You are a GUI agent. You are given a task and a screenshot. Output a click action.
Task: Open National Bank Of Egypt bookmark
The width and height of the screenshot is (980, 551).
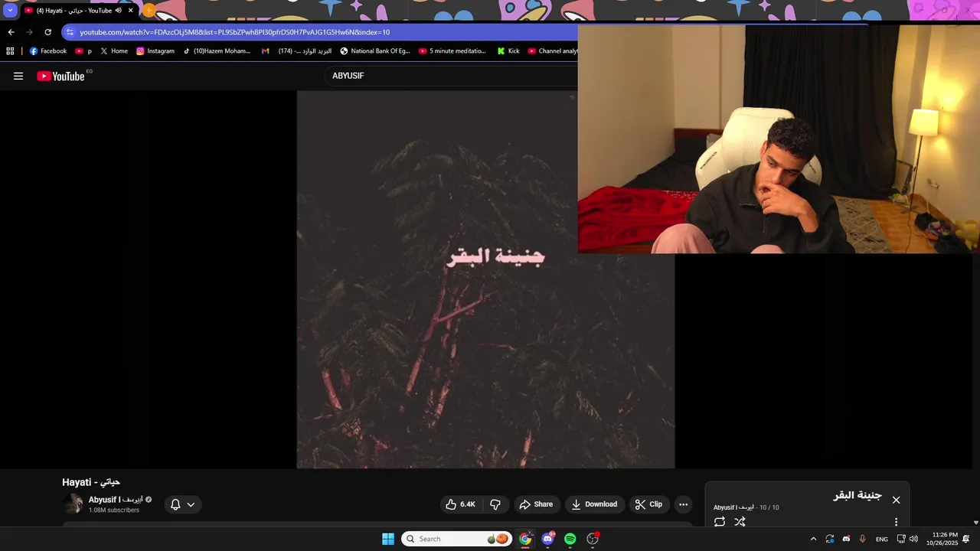pos(375,51)
